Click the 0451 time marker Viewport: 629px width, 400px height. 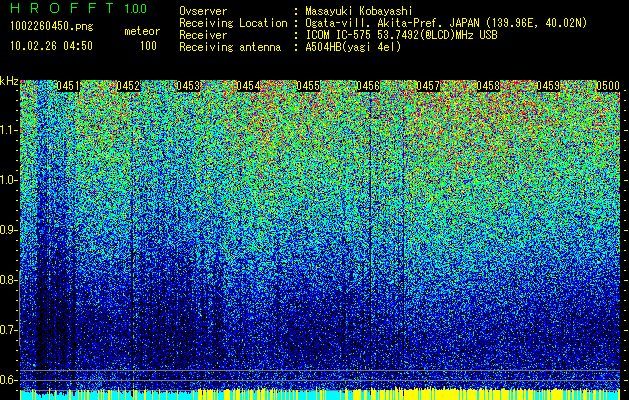[68, 86]
